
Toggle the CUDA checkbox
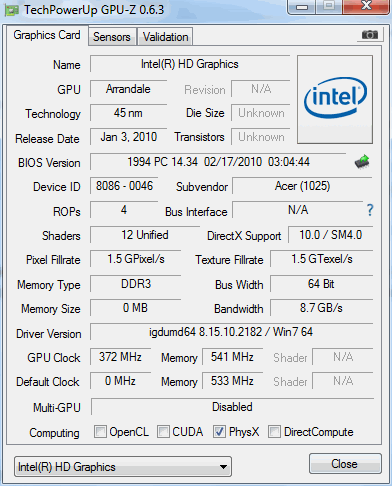pyautogui.click(x=163, y=432)
